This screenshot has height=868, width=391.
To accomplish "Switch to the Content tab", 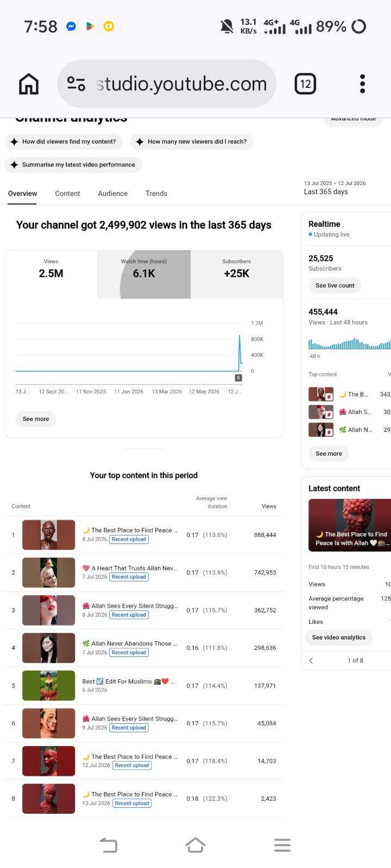I will point(67,194).
